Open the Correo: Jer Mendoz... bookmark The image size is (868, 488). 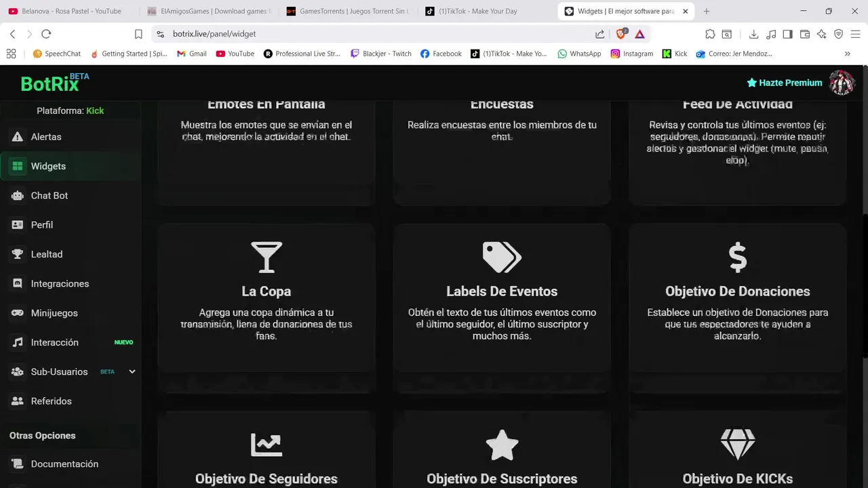(734, 54)
